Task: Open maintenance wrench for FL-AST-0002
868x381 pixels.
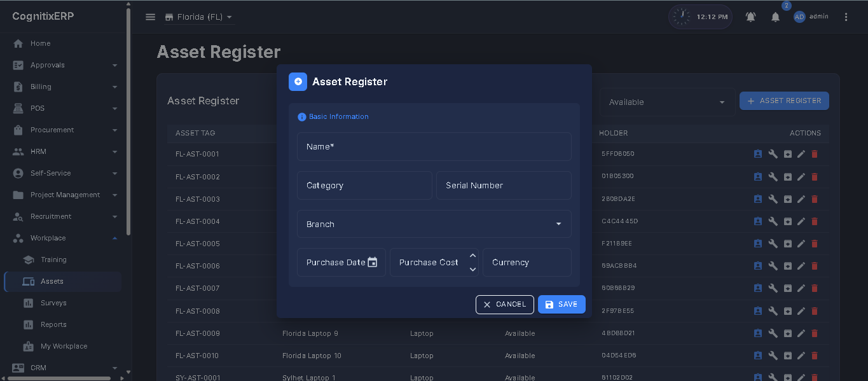Action: (x=773, y=177)
